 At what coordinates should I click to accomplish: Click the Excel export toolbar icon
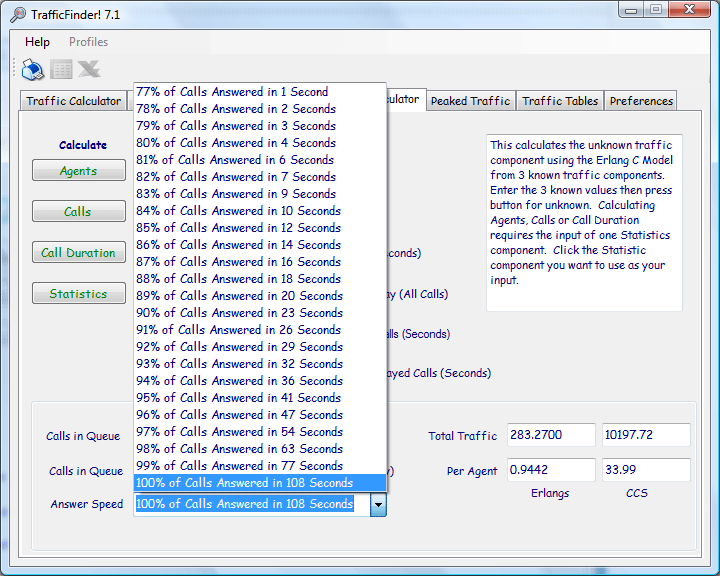click(x=89, y=69)
